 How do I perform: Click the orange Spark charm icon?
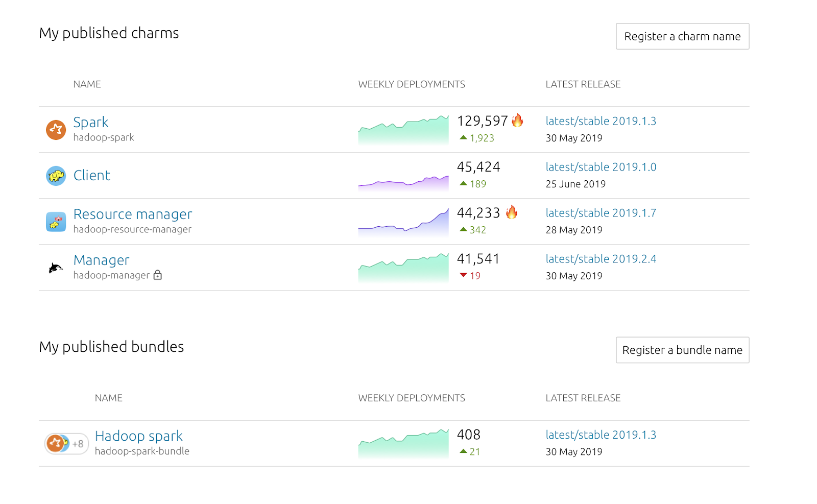(x=56, y=130)
